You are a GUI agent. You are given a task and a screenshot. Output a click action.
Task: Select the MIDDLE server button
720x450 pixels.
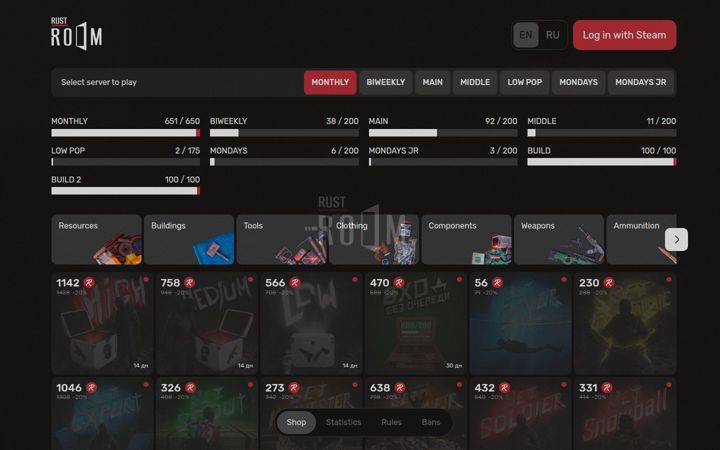475,82
